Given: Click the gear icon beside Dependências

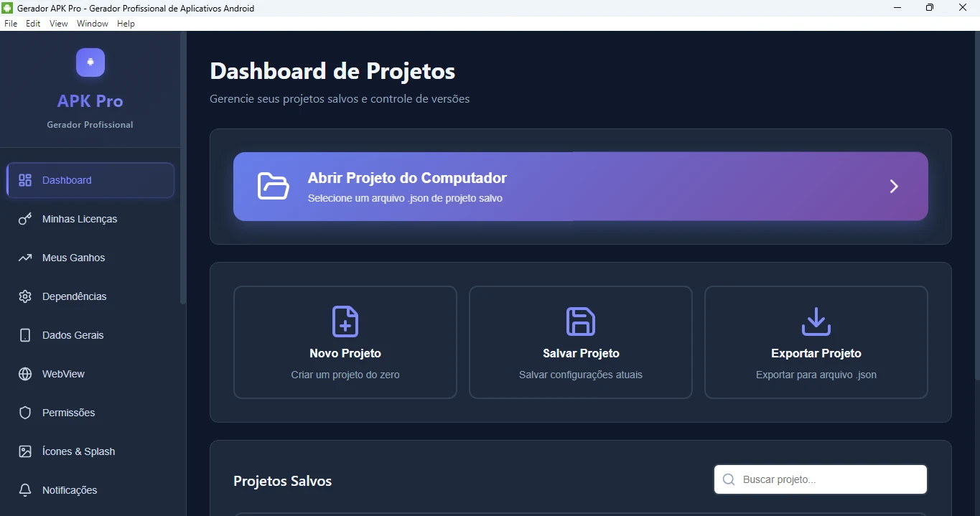Looking at the screenshot, I should (x=25, y=296).
